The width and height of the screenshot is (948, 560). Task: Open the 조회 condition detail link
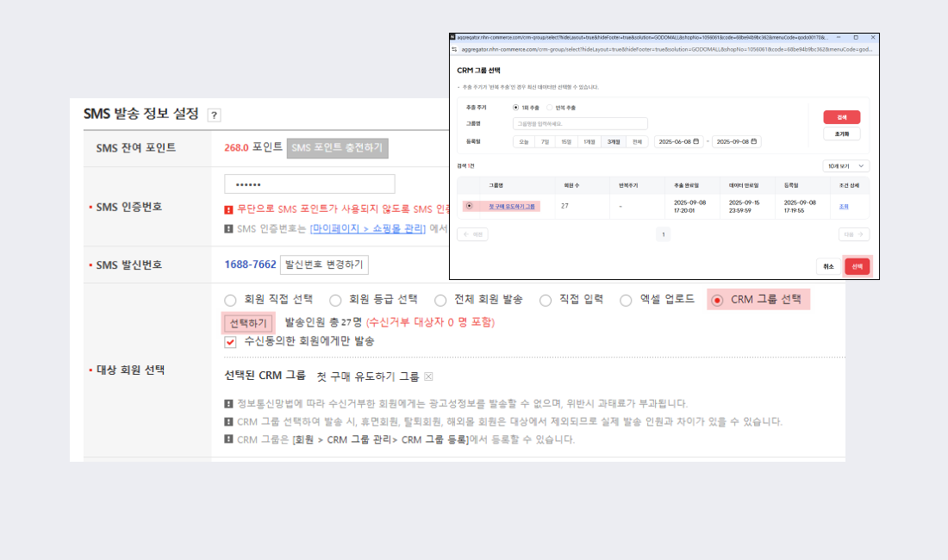pyautogui.click(x=845, y=205)
